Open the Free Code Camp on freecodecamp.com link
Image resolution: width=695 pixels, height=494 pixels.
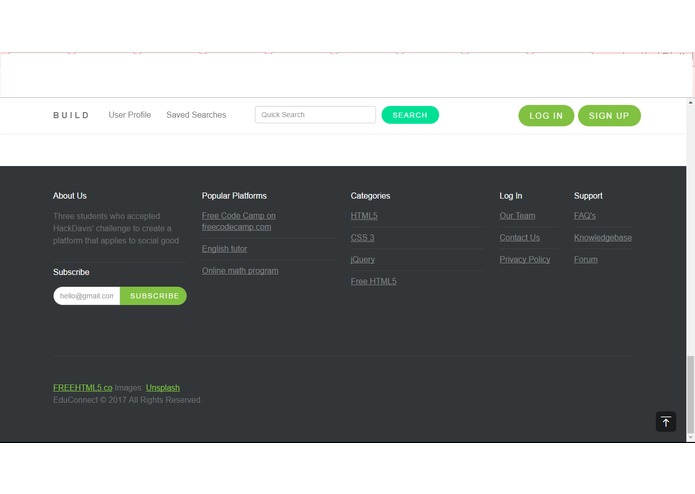point(238,221)
